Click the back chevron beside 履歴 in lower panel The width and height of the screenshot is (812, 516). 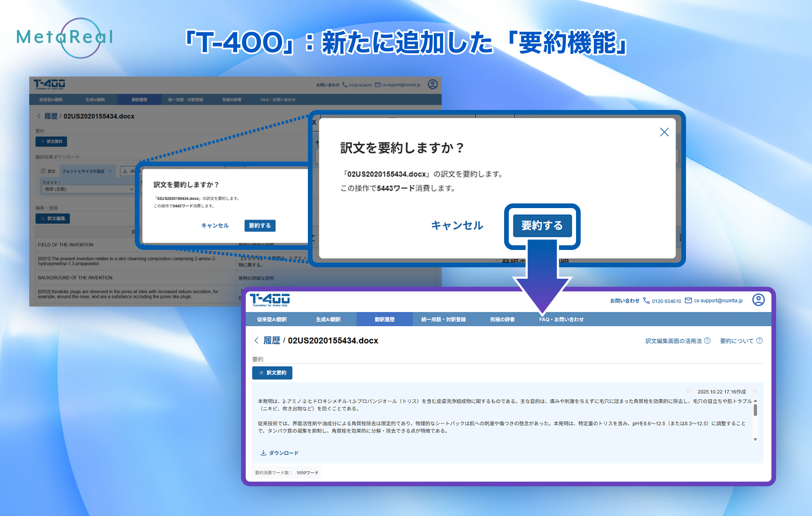coord(256,340)
